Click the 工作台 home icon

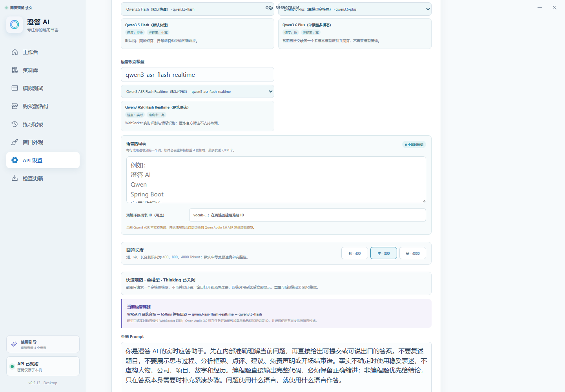tap(15, 52)
